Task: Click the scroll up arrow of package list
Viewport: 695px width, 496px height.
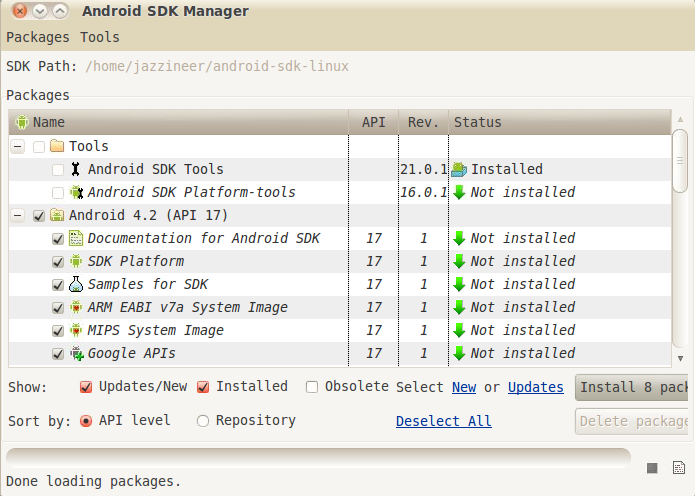Action: 680,119
